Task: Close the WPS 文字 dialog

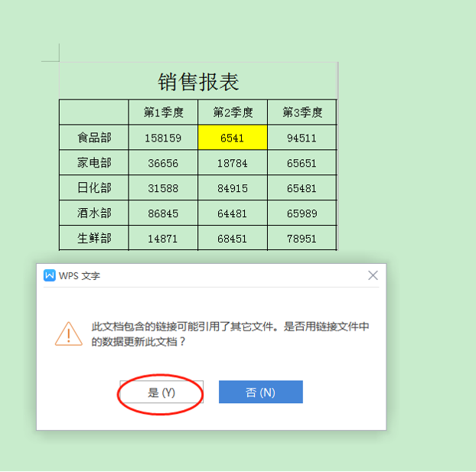Action: click(373, 275)
